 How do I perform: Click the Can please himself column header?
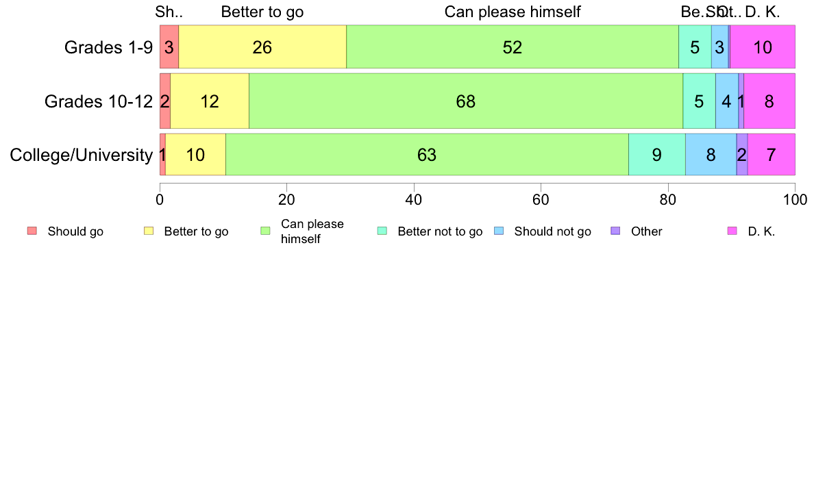pos(513,12)
